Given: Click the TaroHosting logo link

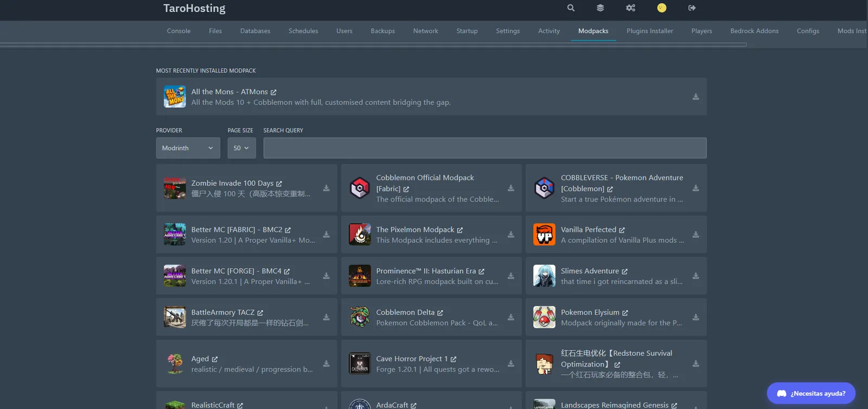Looking at the screenshot, I should [x=194, y=8].
